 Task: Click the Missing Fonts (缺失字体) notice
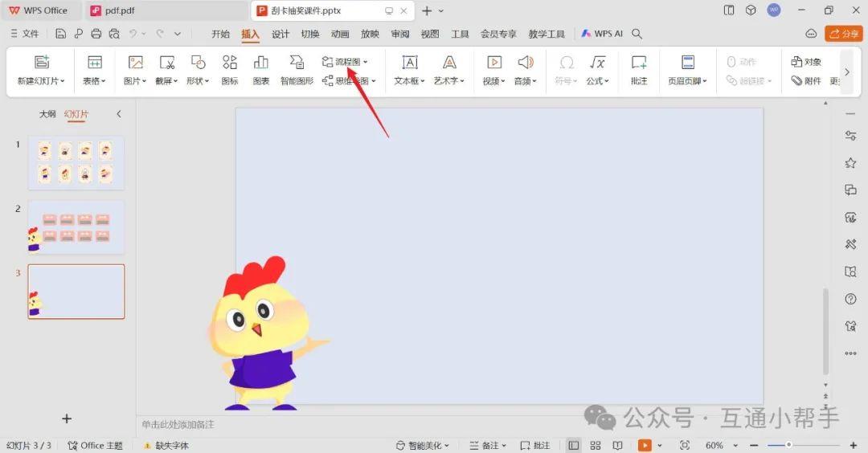[166, 445]
